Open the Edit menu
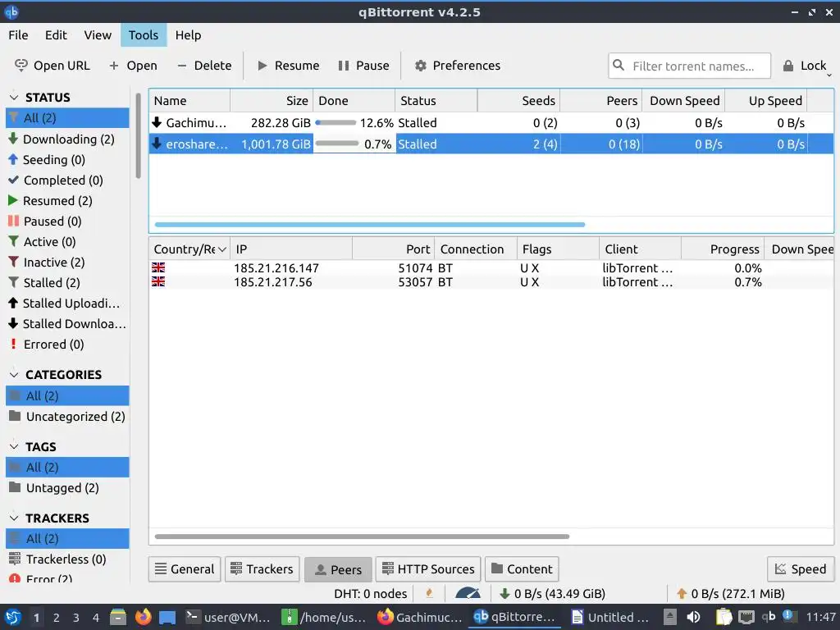 56,34
